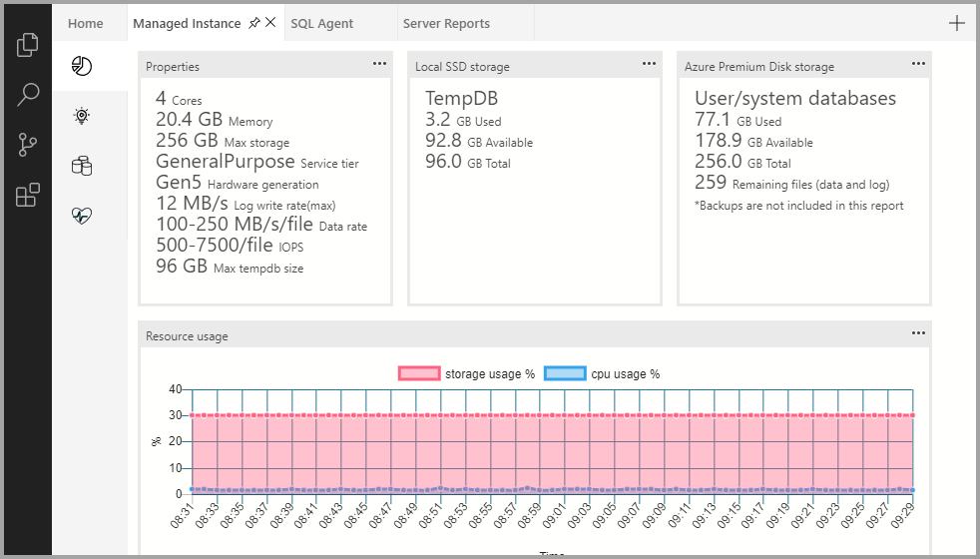Open the Server Reports tab
The width and height of the screenshot is (980, 559).
pos(446,23)
